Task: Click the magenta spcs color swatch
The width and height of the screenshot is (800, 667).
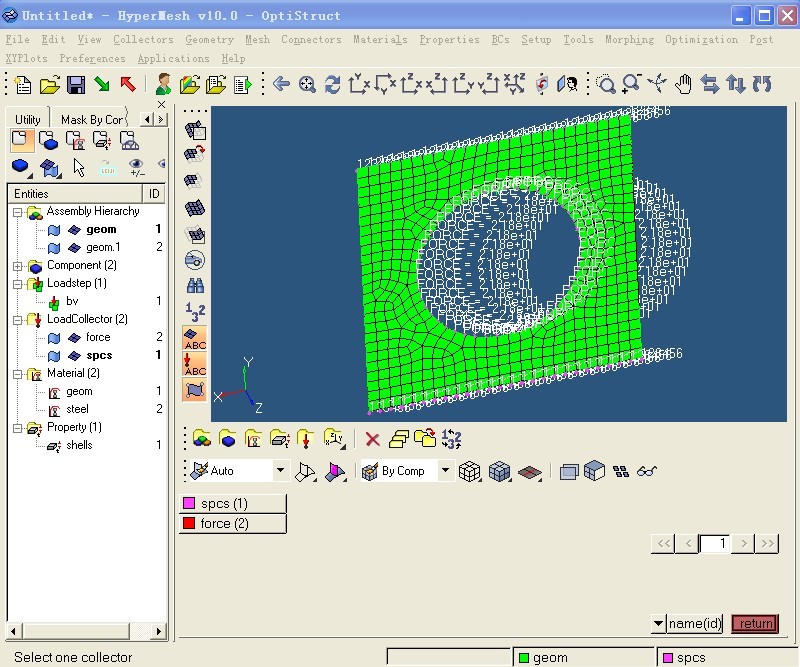Action: pos(189,504)
